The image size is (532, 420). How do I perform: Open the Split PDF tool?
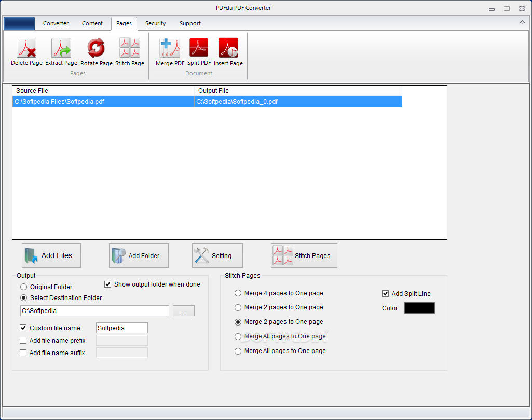[199, 52]
